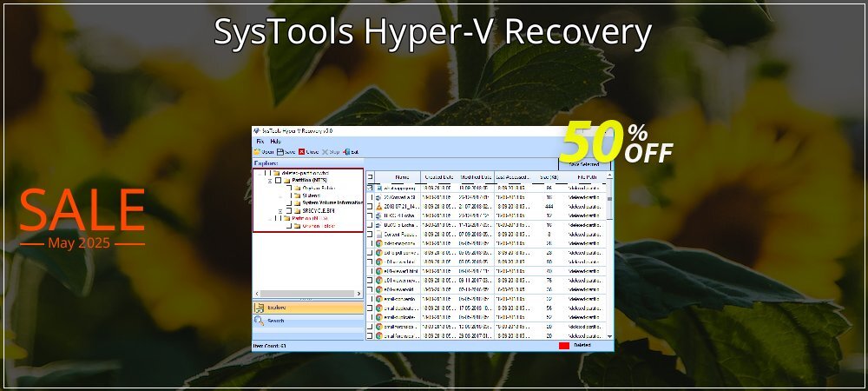Click the Chrome icon in the 56 KB row

[x=378, y=308]
